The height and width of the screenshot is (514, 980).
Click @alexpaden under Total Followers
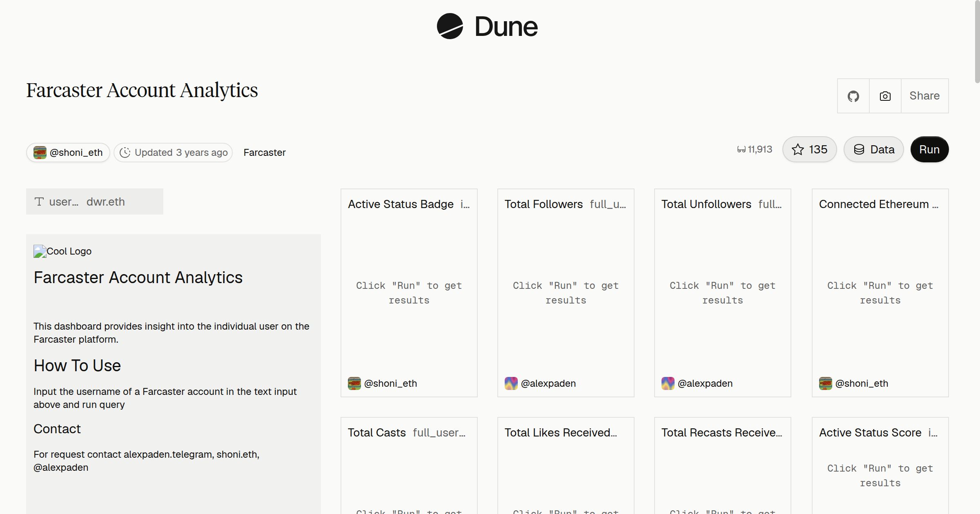(x=540, y=383)
